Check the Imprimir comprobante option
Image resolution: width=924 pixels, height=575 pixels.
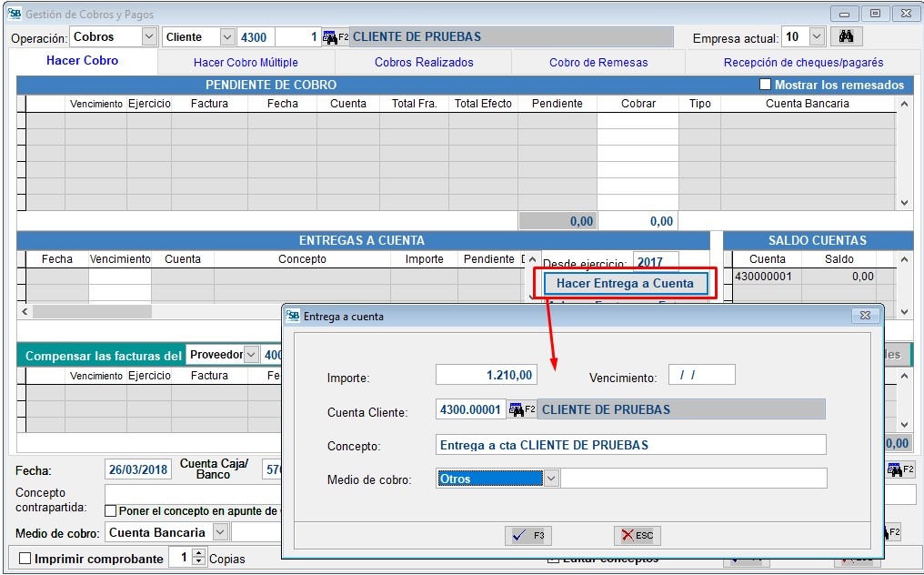[25, 559]
